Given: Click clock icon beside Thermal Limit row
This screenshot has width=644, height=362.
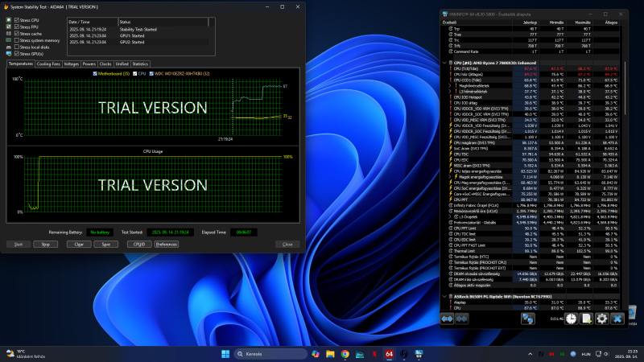Looking at the screenshot, I should (x=451, y=251).
